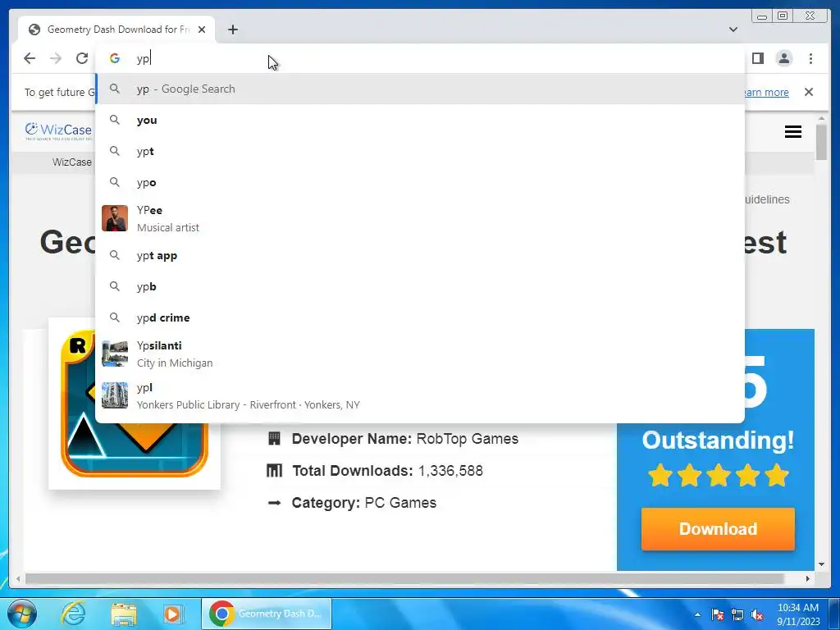Viewport: 840px width, 630px height.
Task: Choose the 'ypt' search suggestion
Action: [x=420, y=151]
